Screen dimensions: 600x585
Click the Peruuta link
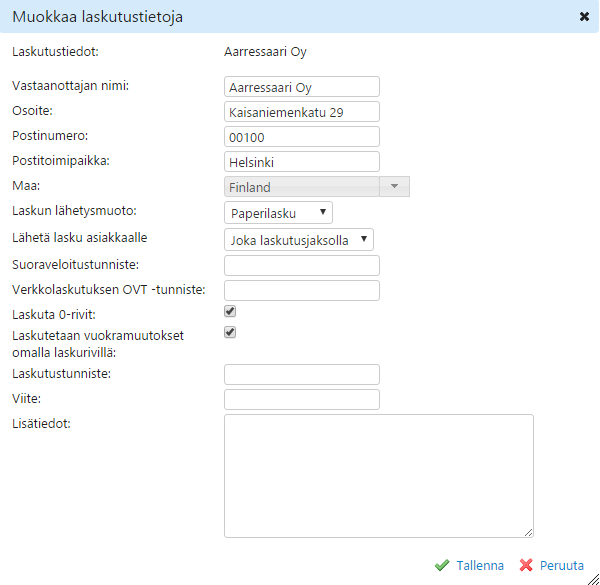pos(561,565)
